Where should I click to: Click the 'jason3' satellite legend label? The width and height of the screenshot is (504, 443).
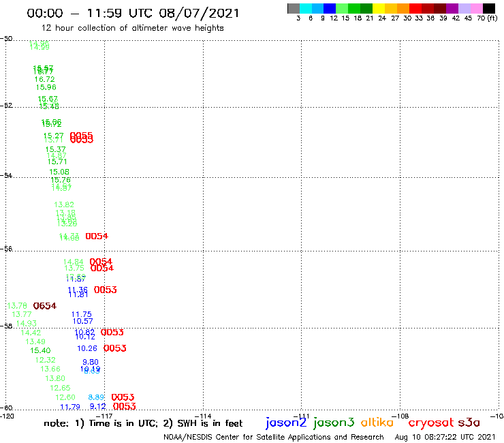[x=334, y=423]
